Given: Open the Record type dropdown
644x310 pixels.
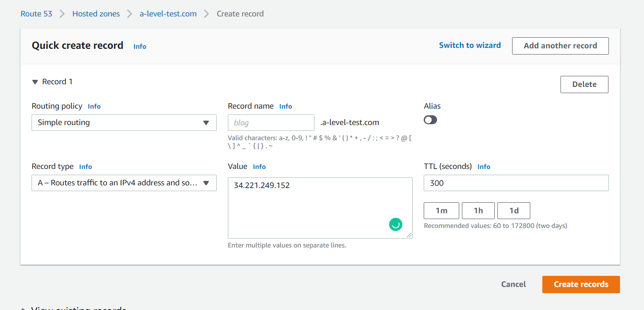Looking at the screenshot, I should pyautogui.click(x=124, y=183).
